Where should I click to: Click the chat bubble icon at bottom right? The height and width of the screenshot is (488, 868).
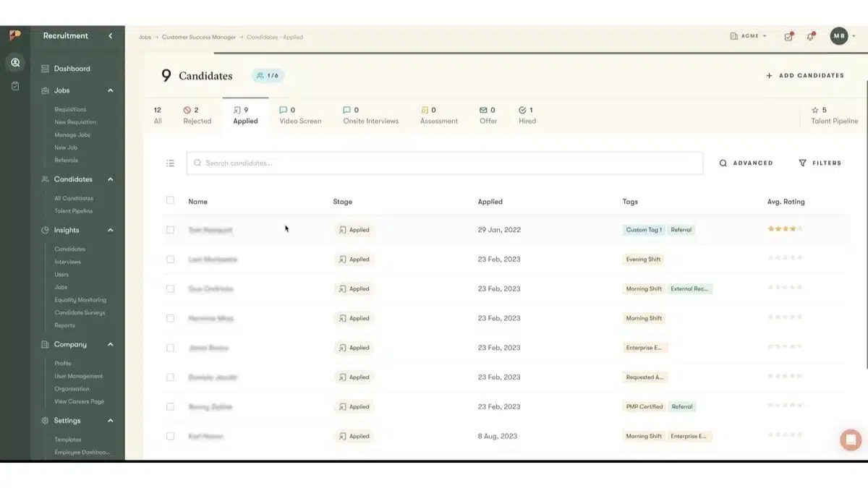point(851,440)
